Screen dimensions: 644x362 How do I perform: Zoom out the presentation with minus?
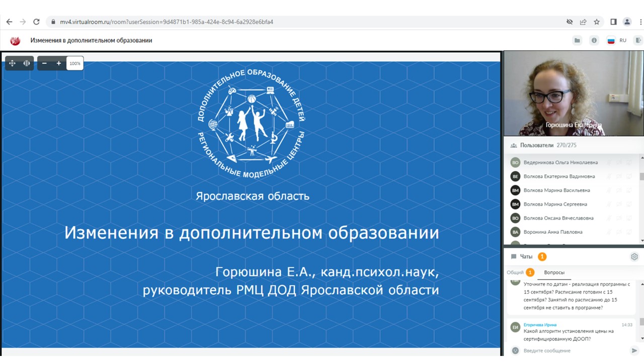pos(44,63)
